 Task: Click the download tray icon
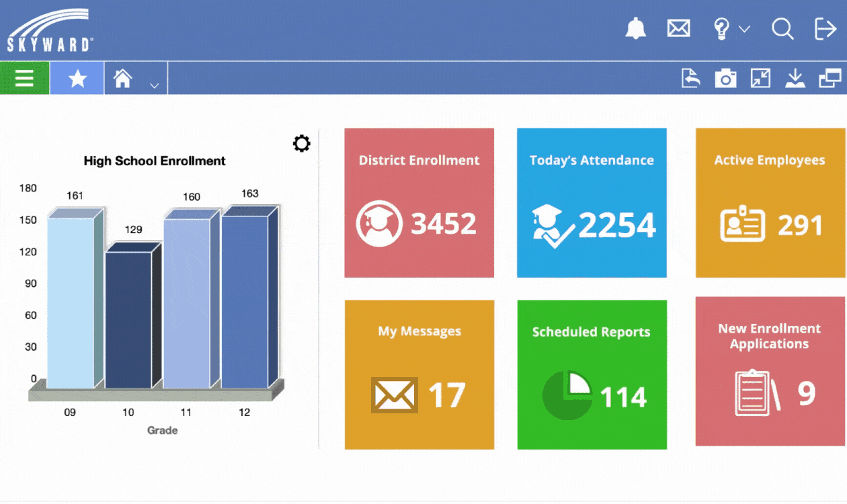coord(795,79)
